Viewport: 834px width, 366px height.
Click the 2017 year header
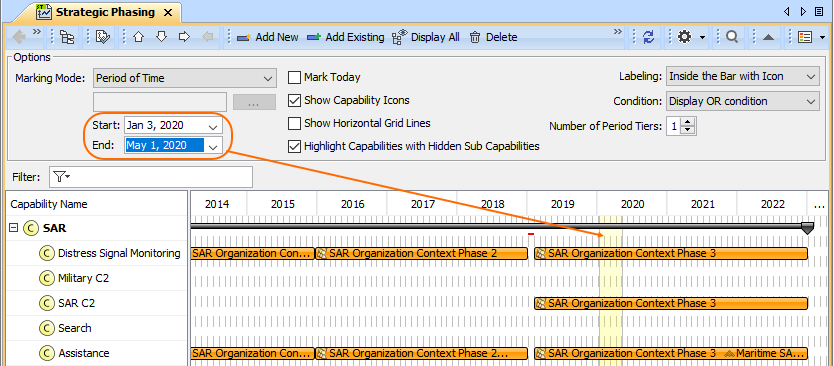pyautogui.click(x=422, y=204)
